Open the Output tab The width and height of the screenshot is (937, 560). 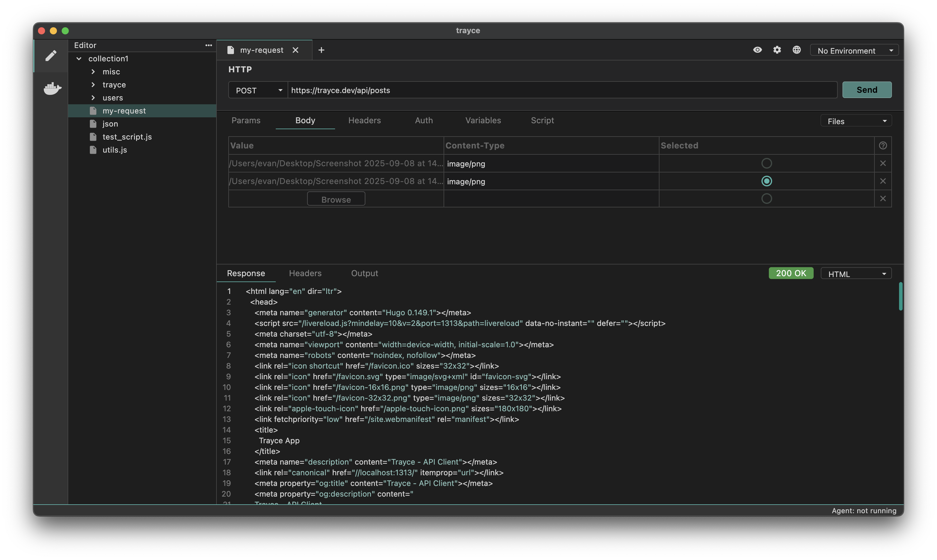[364, 273]
